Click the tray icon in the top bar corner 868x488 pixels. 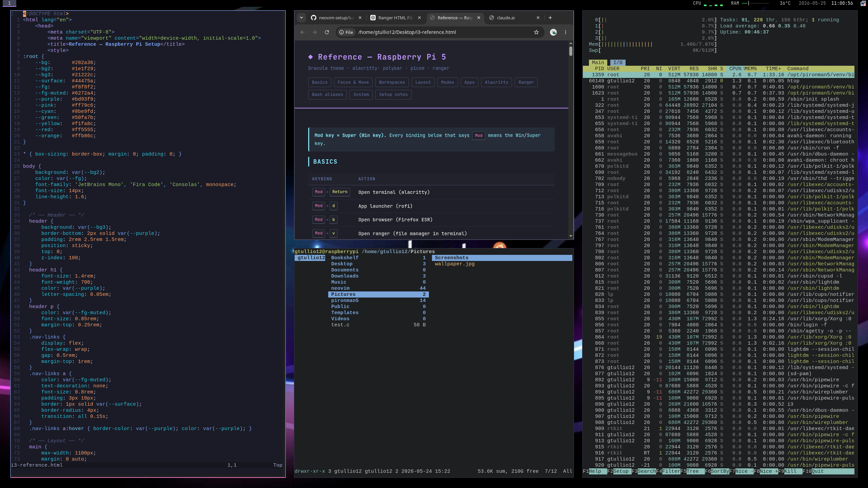click(x=863, y=3)
